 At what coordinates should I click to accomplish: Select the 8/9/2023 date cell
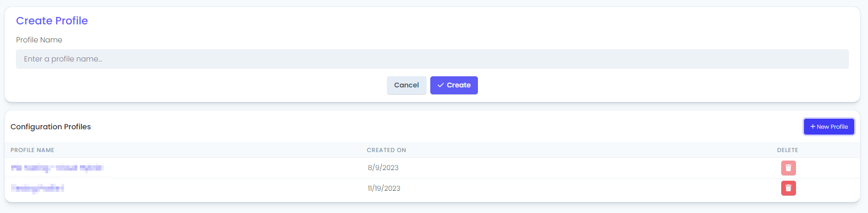(383, 168)
